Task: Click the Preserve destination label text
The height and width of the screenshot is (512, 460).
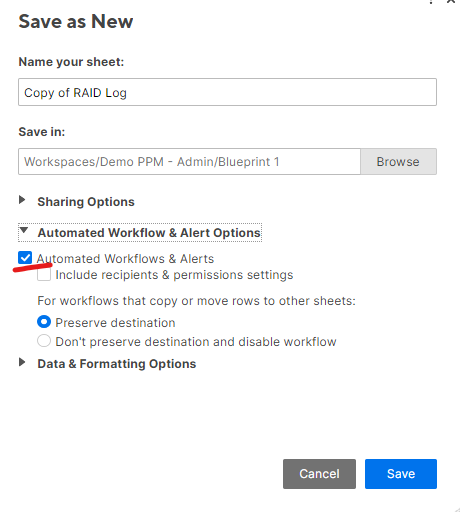Action: (115, 323)
